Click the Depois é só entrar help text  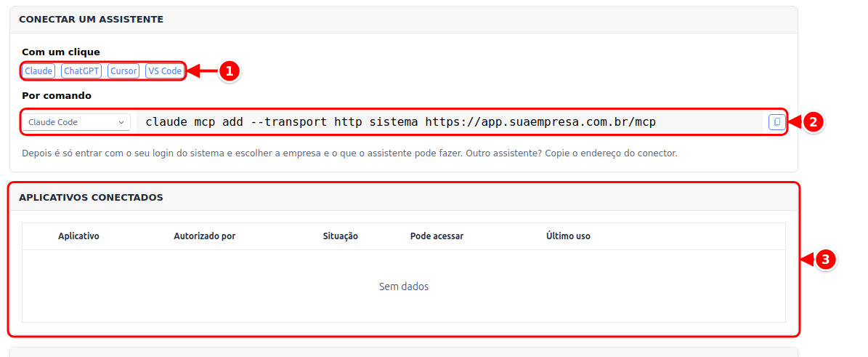click(x=349, y=153)
